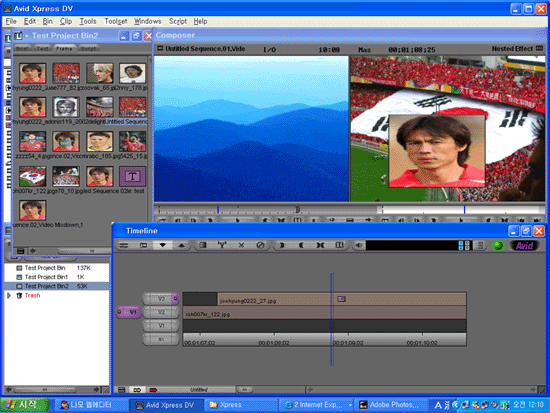Image resolution: width=550 pixels, height=413 pixels.
Task: Switch to the Text tab in the bin
Action: pos(43,49)
